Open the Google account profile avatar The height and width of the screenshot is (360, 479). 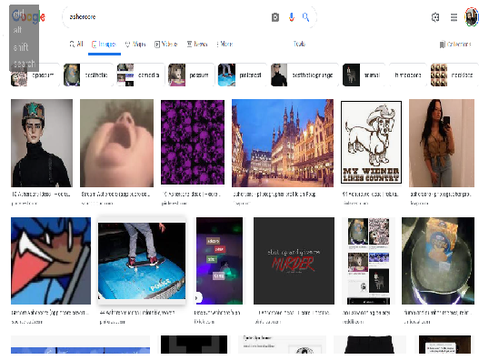pyautogui.click(x=471, y=17)
